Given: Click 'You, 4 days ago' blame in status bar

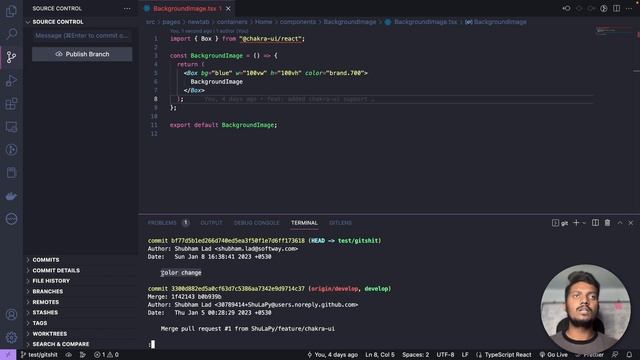Looking at the screenshot, I should 332,355.
